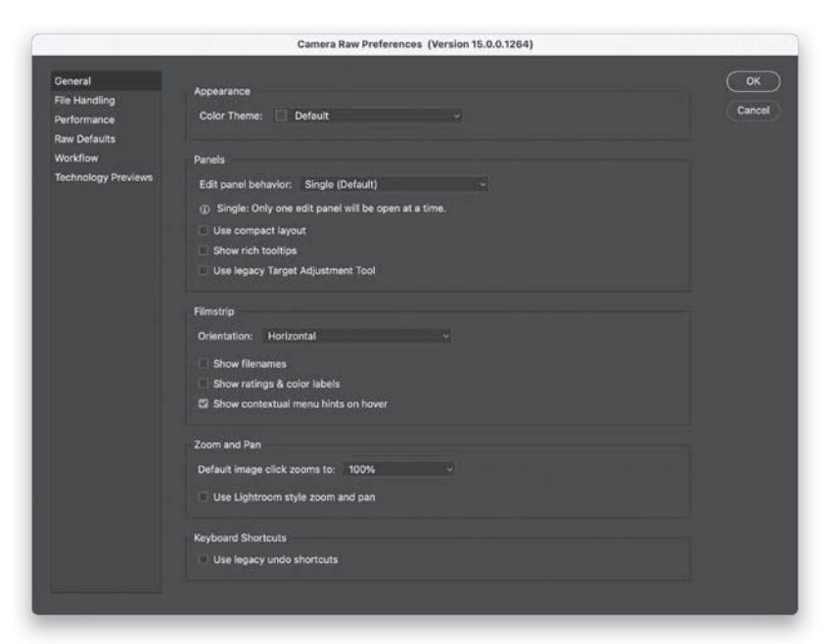Screen dimensions: 828x644
Task: Enable Use compact layout checkbox
Action: coord(204,231)
